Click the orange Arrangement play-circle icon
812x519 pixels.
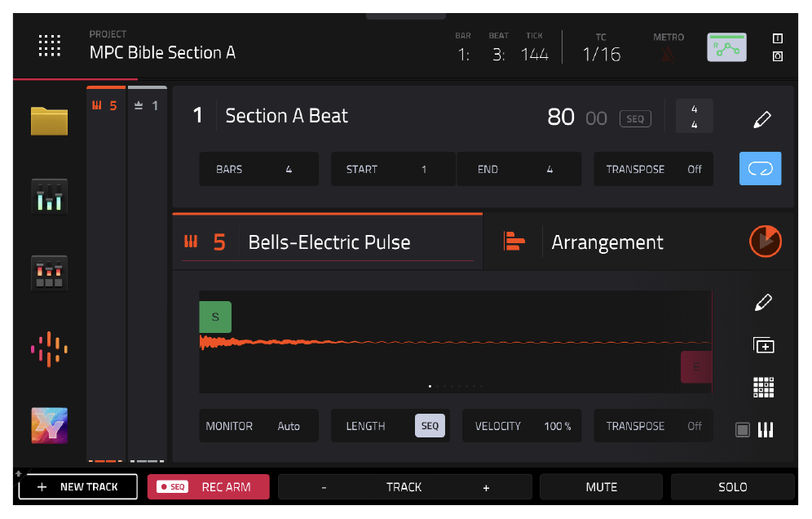(x=765, y=241)
